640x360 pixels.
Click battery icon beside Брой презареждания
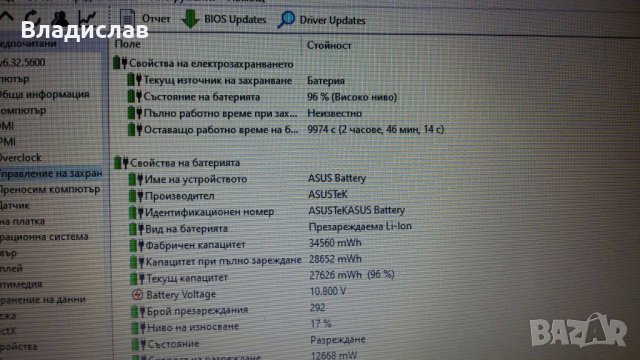point(138,311)
